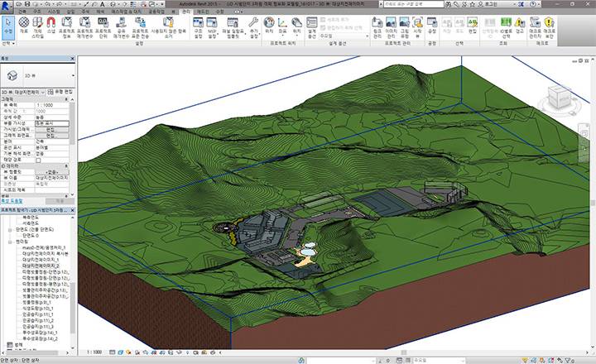Open 추가 설정 (Additional Settings) dropdown
Viewport: 596px width, 364px height.
click(x=253, y=25)
